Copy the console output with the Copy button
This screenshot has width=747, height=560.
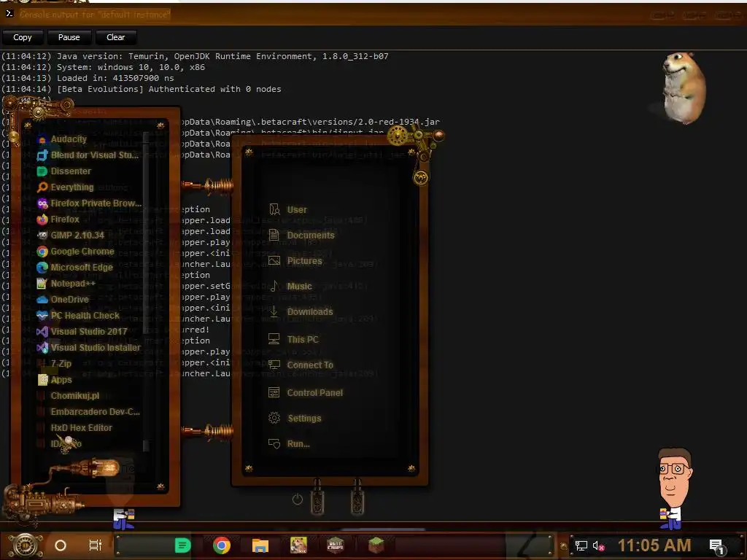click(23, 37)
